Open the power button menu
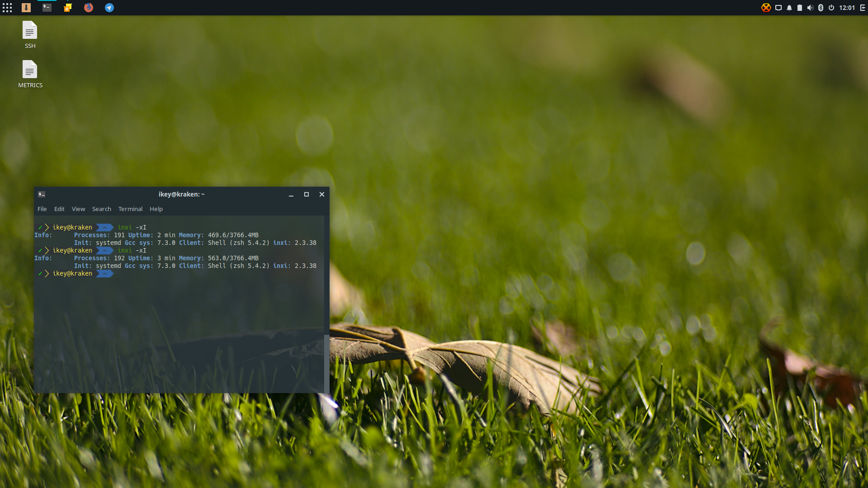The width and height of the screenshot is (868, 488). (x=831, y=8)
